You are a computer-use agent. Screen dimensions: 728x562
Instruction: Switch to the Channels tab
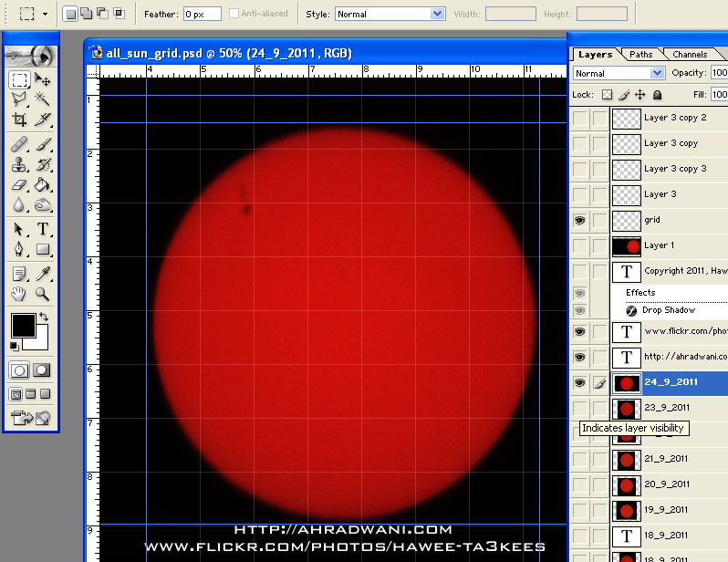tap(690, 55)
